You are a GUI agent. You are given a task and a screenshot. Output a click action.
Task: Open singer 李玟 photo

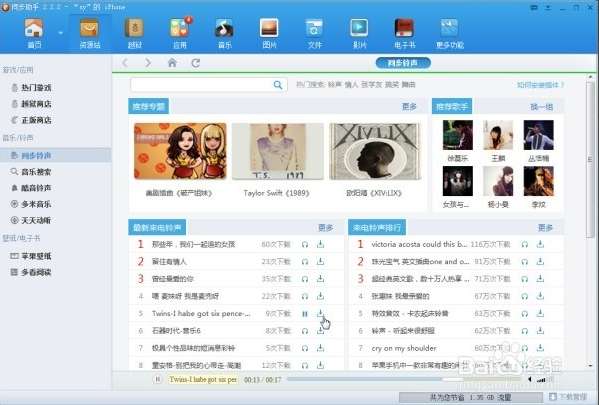[x=539, y=181]
